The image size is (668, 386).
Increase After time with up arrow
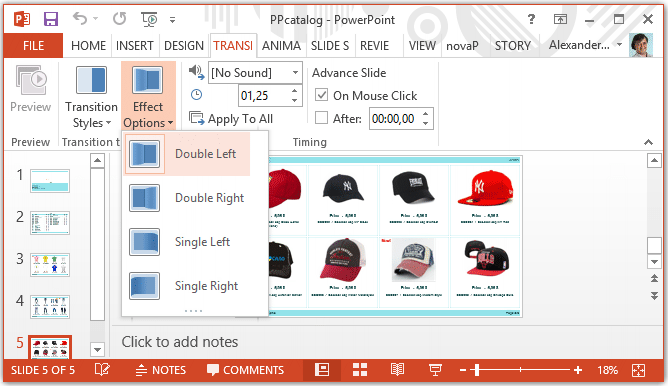point(426,114)
